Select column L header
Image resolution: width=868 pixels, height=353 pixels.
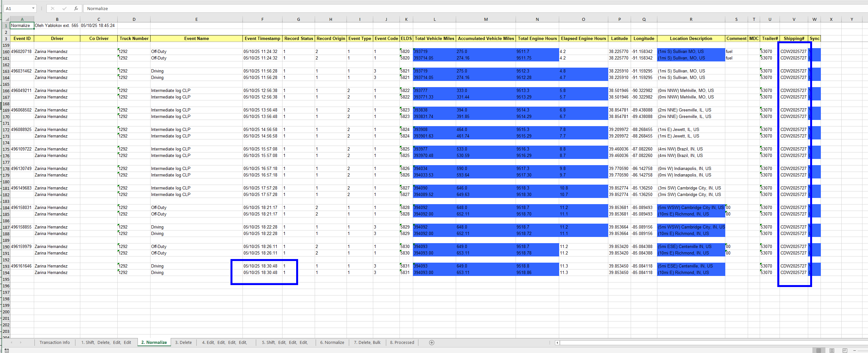[x=434, y=19]
